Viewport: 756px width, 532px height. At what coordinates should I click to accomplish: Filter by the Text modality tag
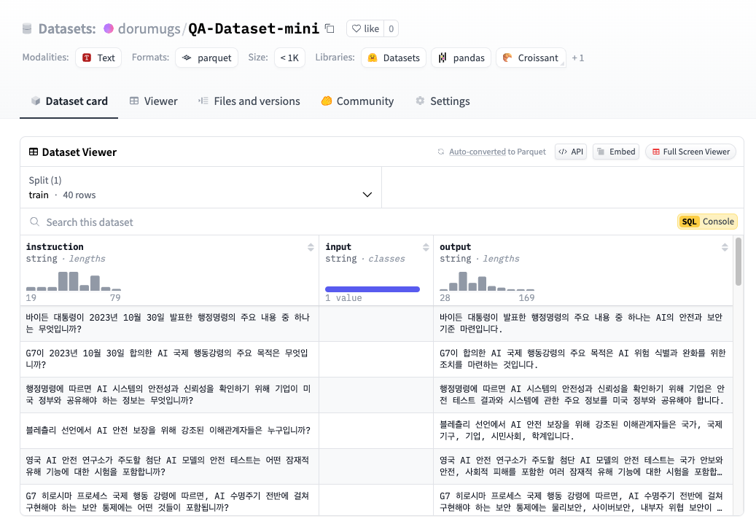[98, 58]
